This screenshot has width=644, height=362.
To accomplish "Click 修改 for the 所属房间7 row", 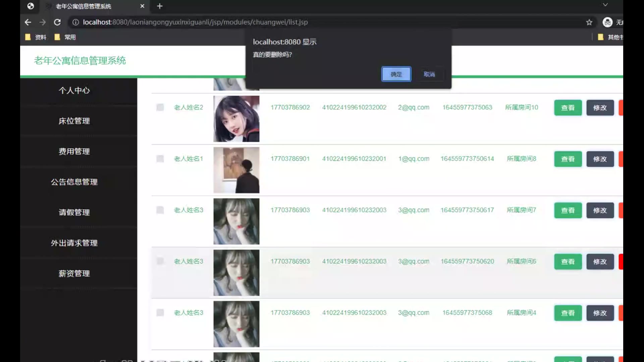I will (600, 210).
